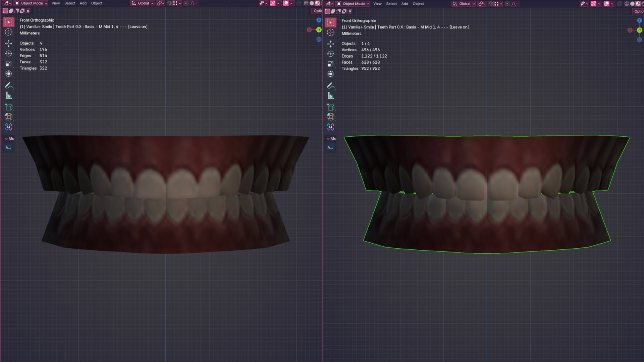The height and width of the screenshot is (362, 644).
Task: Click the A... button in right toolbar
Action: (x=330, y=147)
